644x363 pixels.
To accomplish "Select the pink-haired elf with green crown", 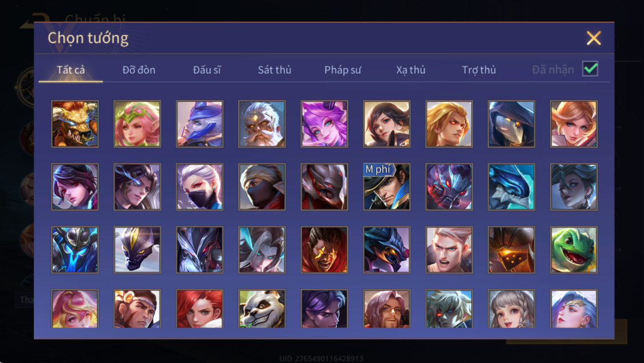I will click(137, 123).
